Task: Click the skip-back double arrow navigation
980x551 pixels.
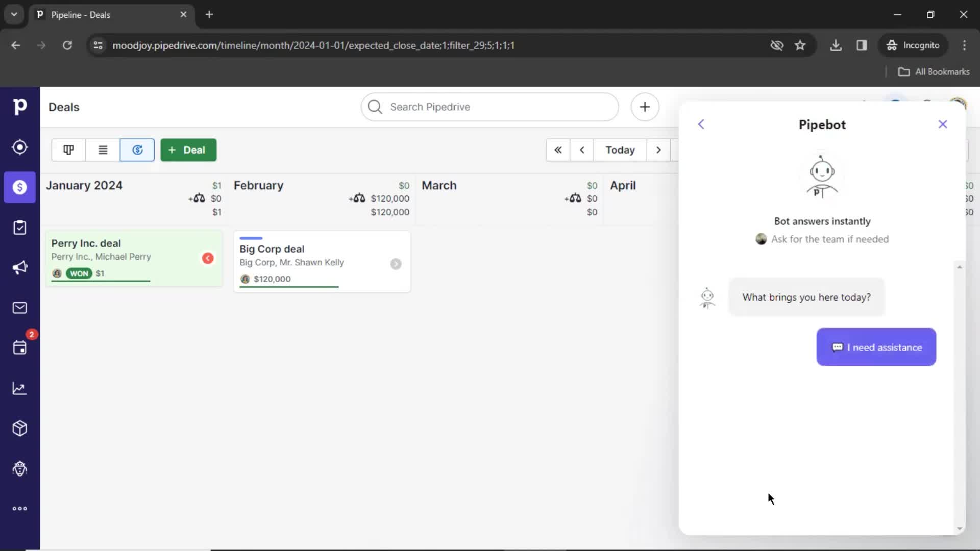Action: click(x=557, y=149)
